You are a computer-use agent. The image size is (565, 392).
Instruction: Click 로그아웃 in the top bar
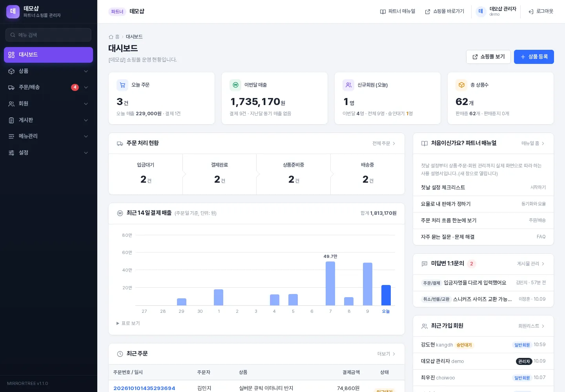(x=541, y=11)
